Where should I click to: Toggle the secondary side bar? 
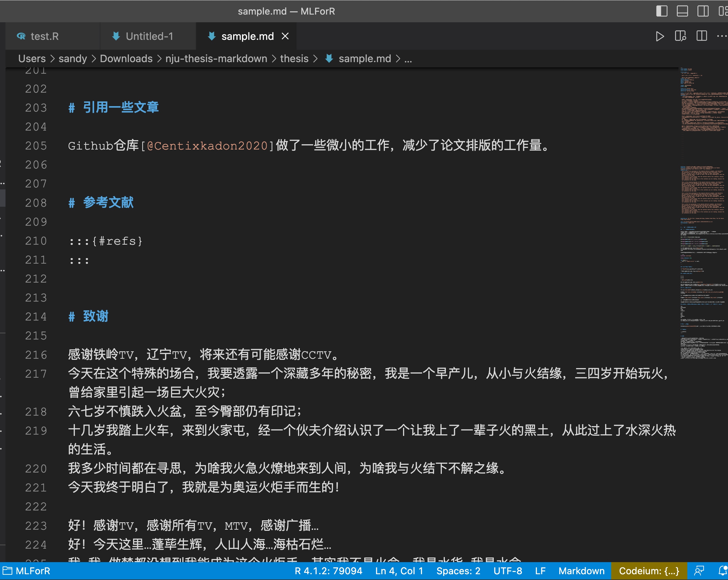[x=703, y=11]
